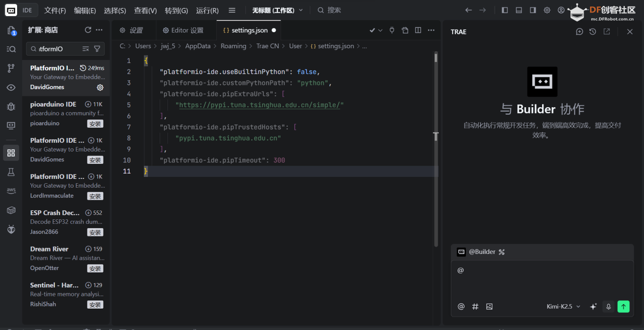The width and height of the screenshot is (644, 330).
Task: Open the 无标题 workspace title dropdown
Action: [x=300, y=9]
